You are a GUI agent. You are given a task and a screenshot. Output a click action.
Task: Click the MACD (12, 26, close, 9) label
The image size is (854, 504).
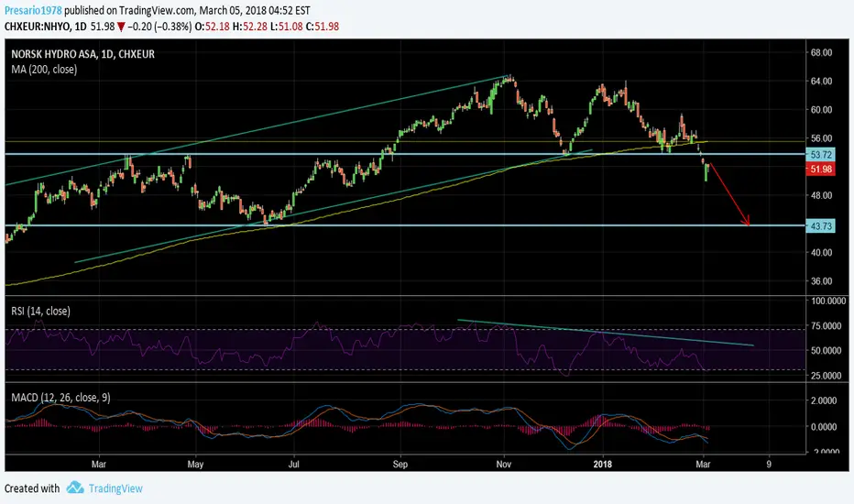click(60, 397)
